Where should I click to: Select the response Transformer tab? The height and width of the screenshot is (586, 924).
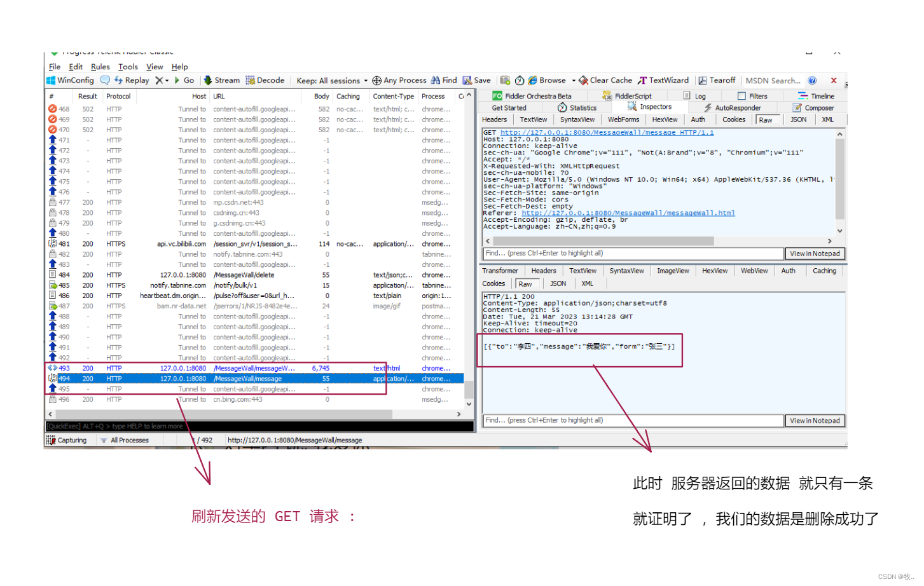(500, 271)
